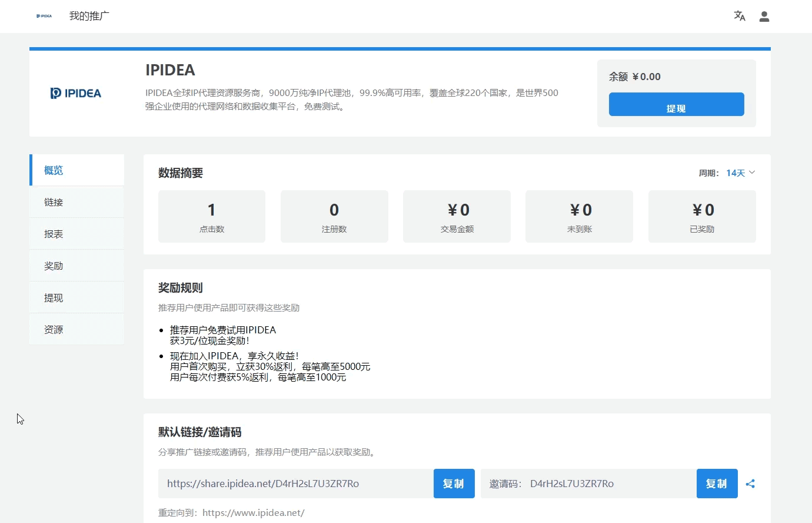Viewport: 812px width, 523px height.
Task: Open the user account icon
Action: (764, 16)
